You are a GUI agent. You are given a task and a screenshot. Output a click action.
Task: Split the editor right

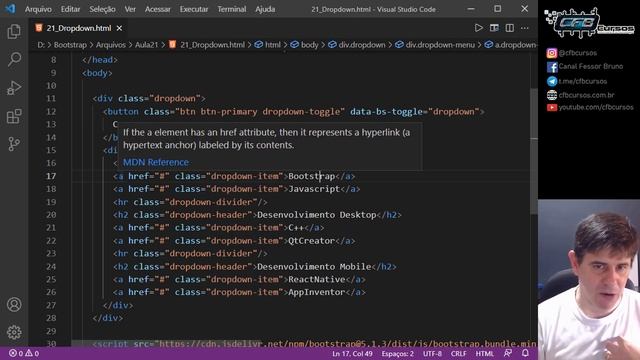point(510,28)
